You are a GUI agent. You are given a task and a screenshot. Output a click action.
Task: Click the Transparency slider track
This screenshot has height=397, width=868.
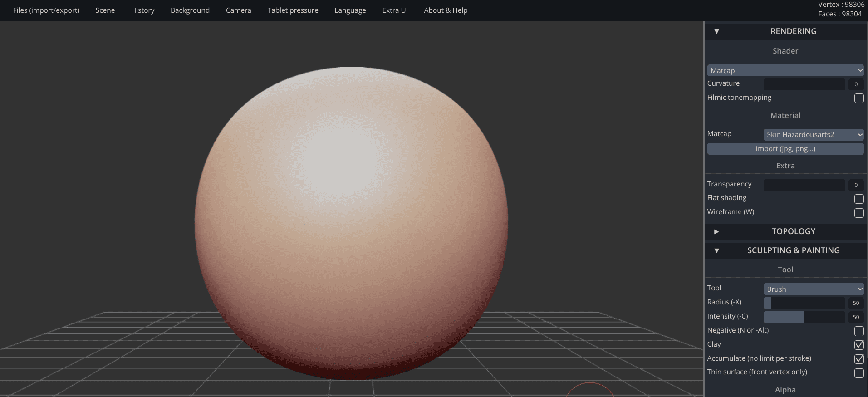804,185
